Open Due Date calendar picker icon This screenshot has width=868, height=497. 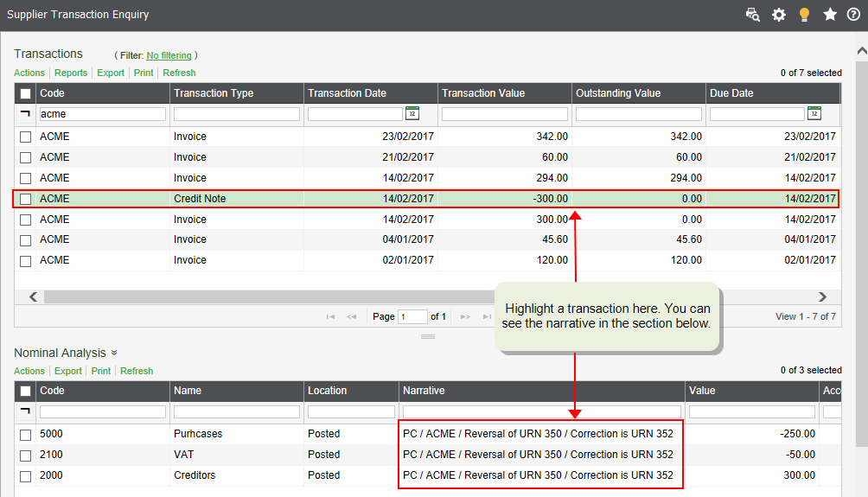coord(814,113)
